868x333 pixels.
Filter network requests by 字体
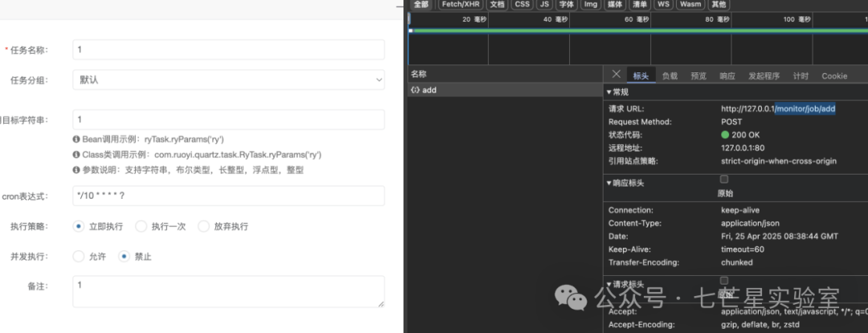pos(567,5)
